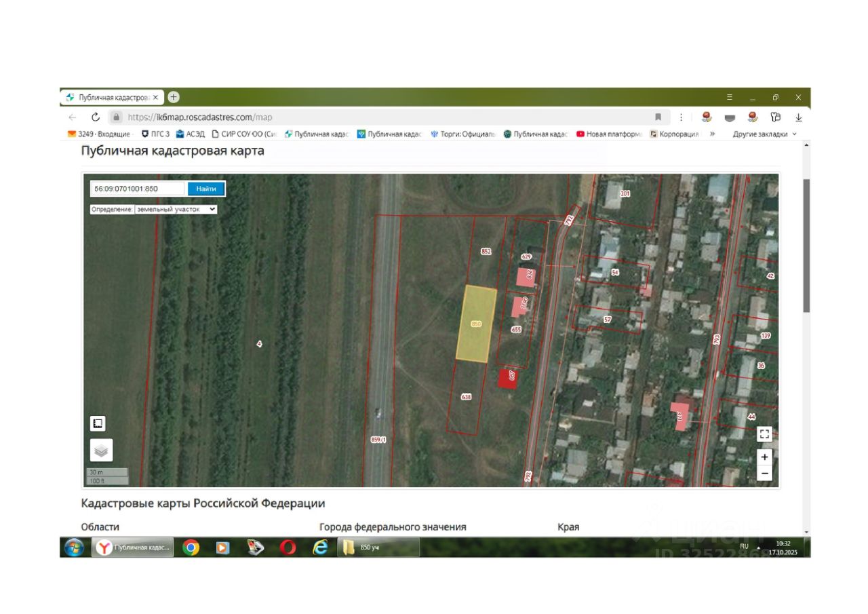Open the map layers switcher
Screen dimensions: 868x614
point(101,450)
